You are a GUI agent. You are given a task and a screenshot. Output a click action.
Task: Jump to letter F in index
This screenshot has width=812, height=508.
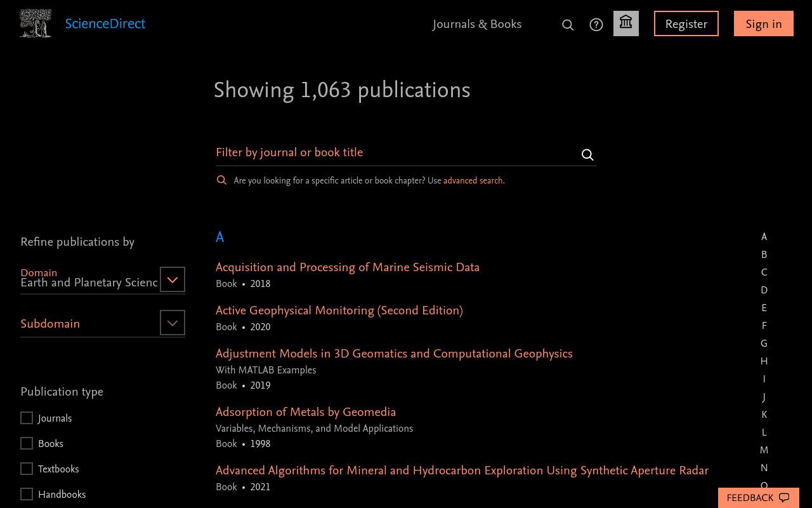click(x=764, y=326)
